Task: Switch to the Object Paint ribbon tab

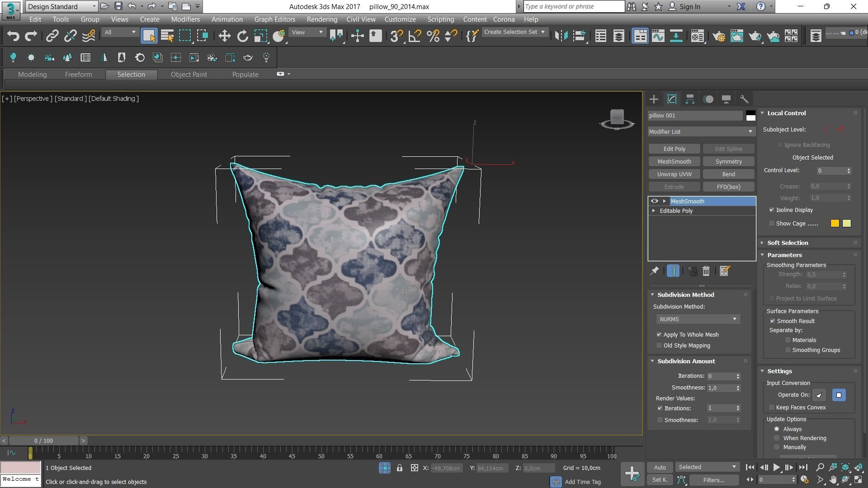Action: point(189,75)
